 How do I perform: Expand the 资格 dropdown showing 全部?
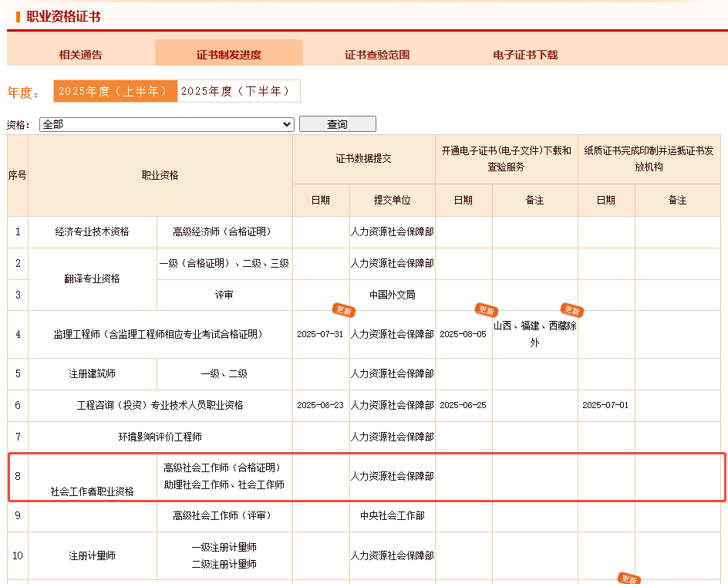tap(167, 124)
